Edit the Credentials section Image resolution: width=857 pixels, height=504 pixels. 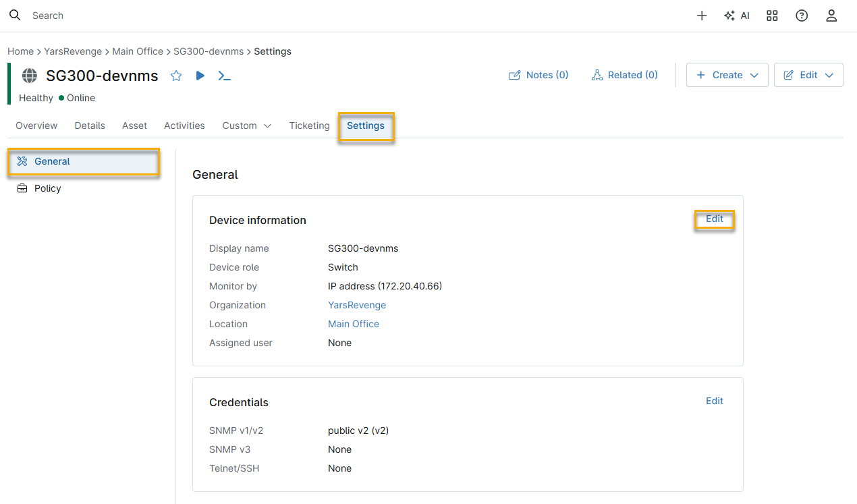coord(714,401)
